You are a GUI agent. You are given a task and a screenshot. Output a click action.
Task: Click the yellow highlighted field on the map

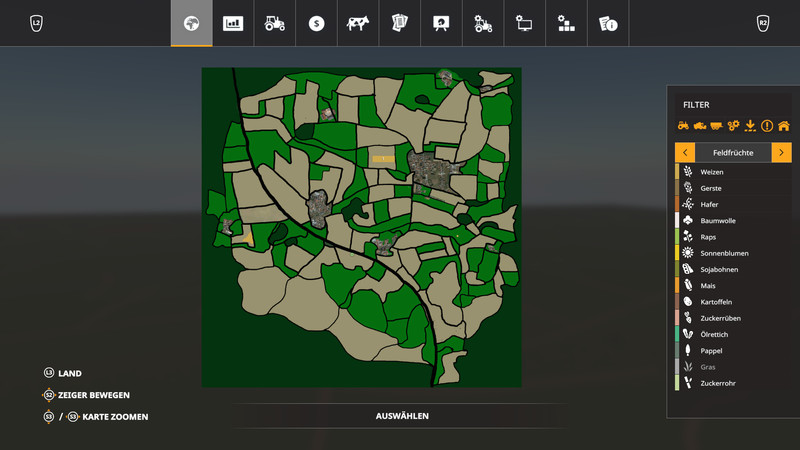tap(383, 159)
